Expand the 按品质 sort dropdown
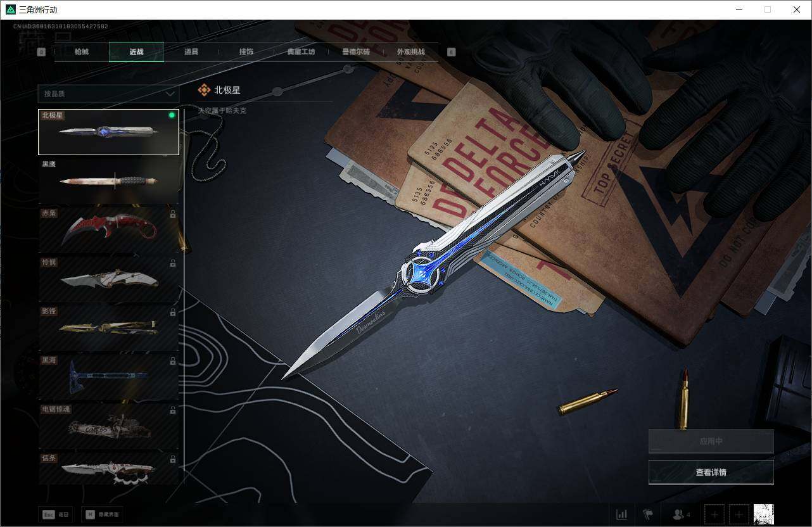Viewport: 812px width, 527px height. coord(108,94)
